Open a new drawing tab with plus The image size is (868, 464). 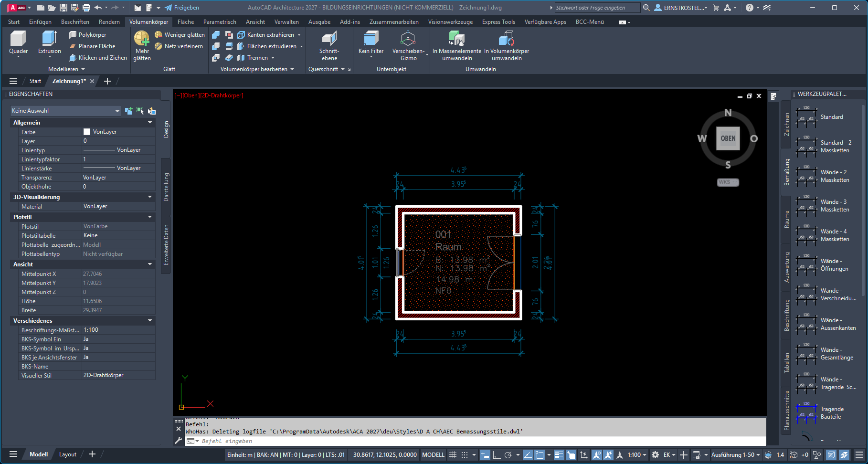pyautogui.click(x=107, y=81)
